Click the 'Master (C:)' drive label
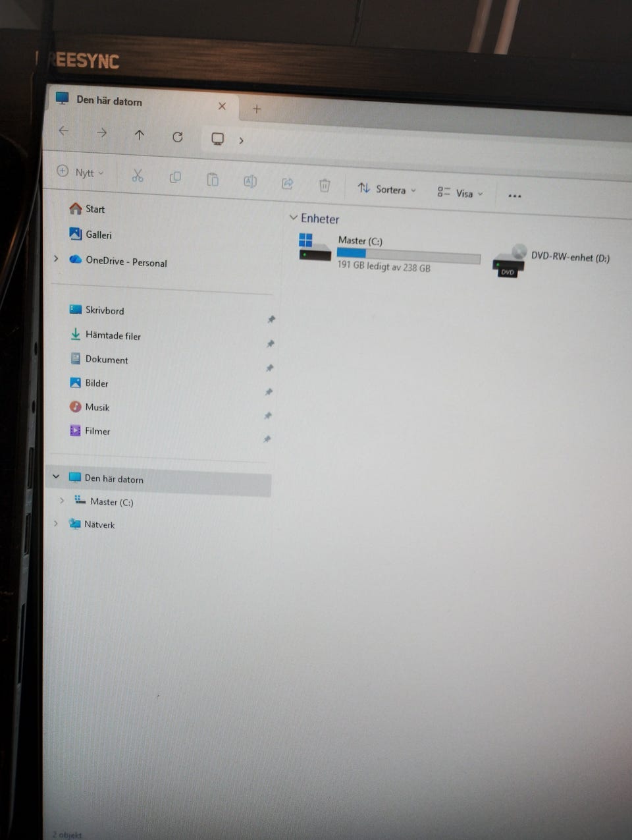Viewport: 632px width, 840px height. tap(360, 240)
